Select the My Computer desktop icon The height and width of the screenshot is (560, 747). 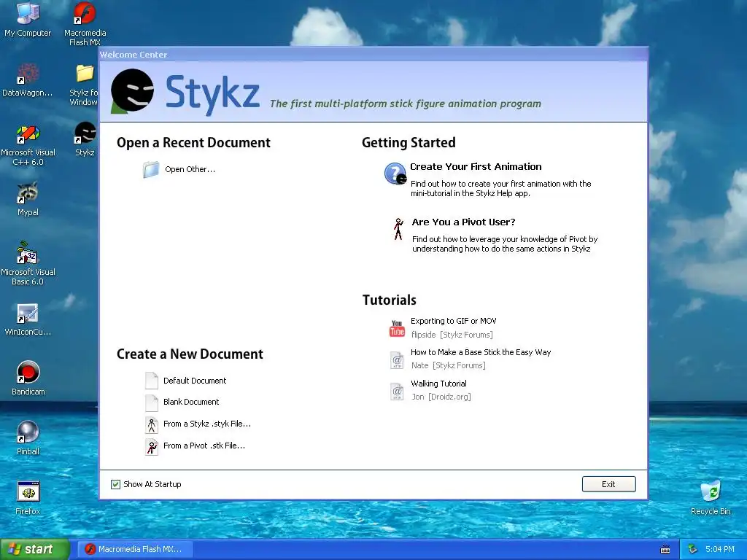coord(28,13)
